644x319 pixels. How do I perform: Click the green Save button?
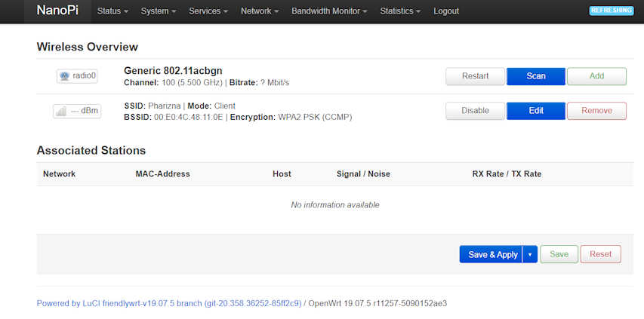point(559,254)
